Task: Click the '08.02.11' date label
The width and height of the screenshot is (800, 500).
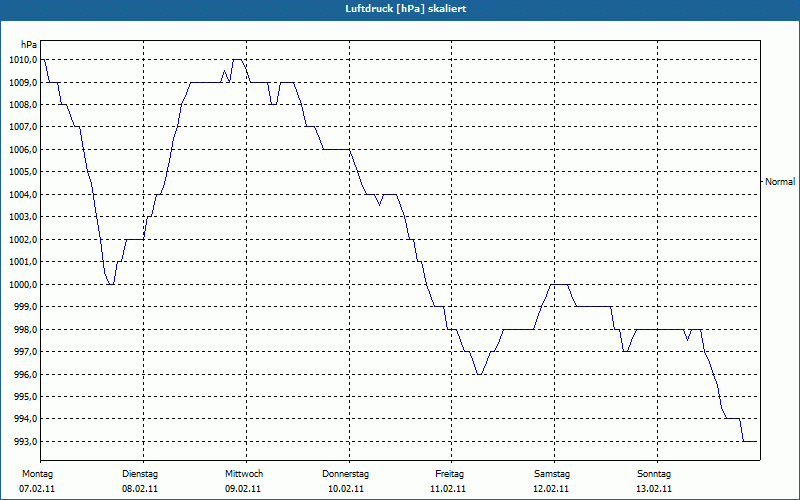Action: 140,489
